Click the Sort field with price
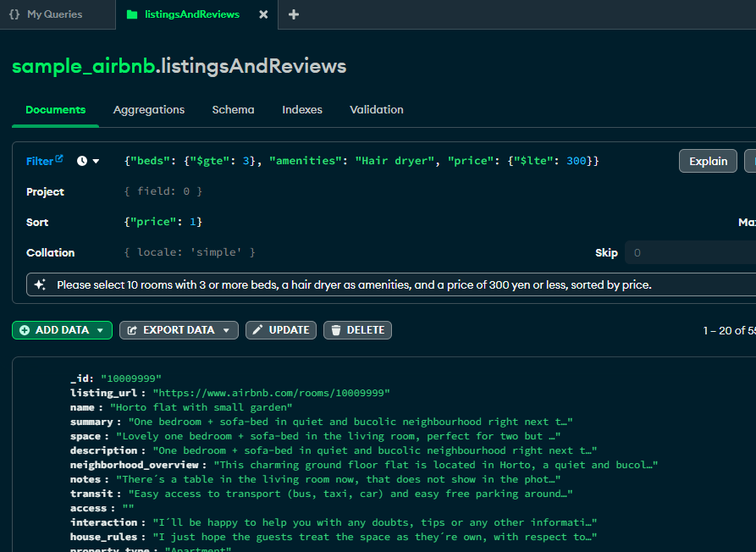The height and width of the screenshot is (552, 756). click(x=163, y=222)
